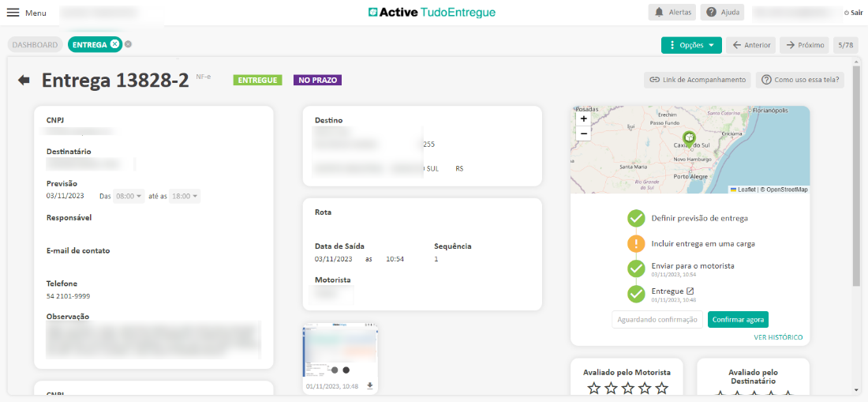Open the 18:00 end time dropdown
This screenshot has width=868, height=402.
tap(185, 196)
